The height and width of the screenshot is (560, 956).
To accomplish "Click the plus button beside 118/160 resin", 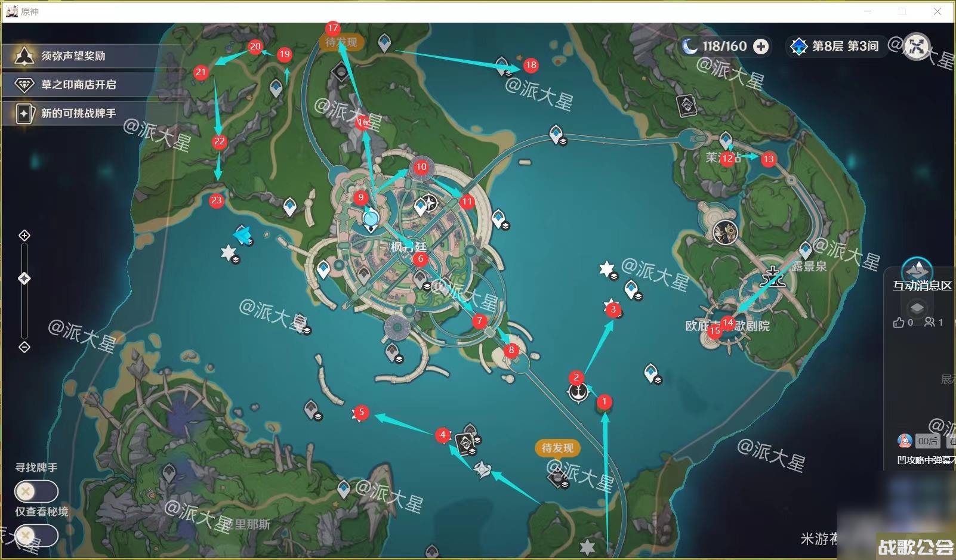I will pos(761,47).
